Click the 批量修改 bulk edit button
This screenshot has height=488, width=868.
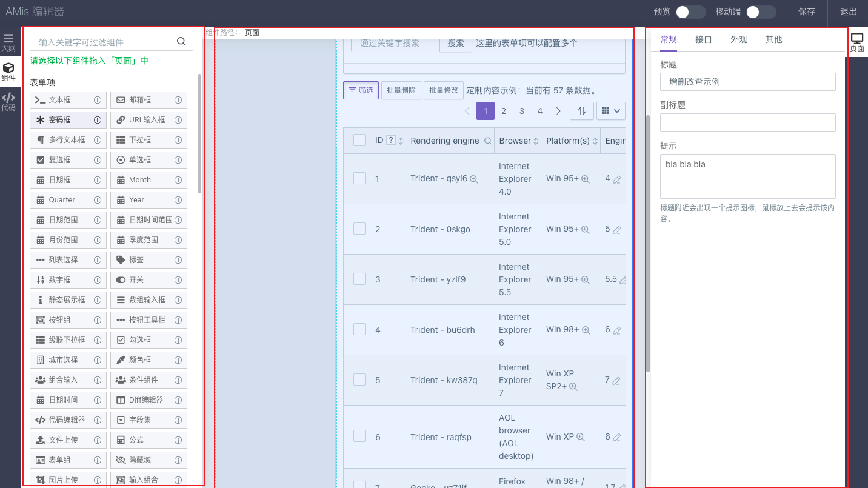442,90
